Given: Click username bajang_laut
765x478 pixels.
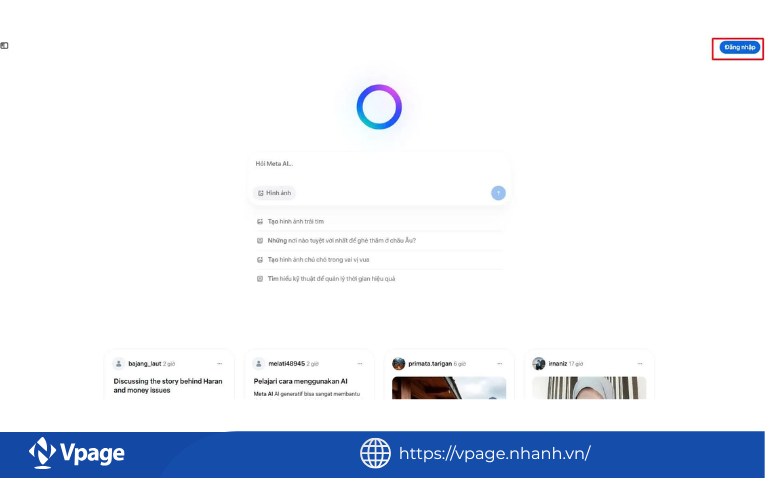Looking at the screenshot, I should click(144, 364).
